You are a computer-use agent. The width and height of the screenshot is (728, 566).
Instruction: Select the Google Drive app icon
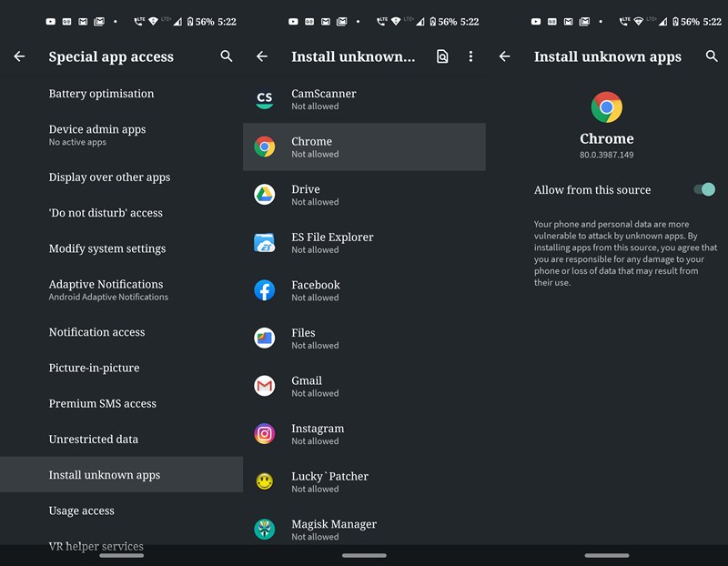click(x=264, y=195)
